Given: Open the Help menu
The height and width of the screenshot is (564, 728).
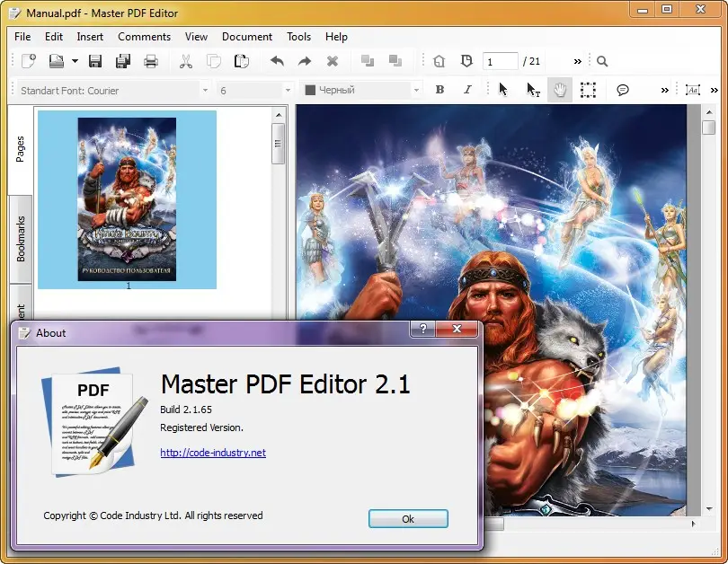Looking at the screenshot, I should (336, 37).
